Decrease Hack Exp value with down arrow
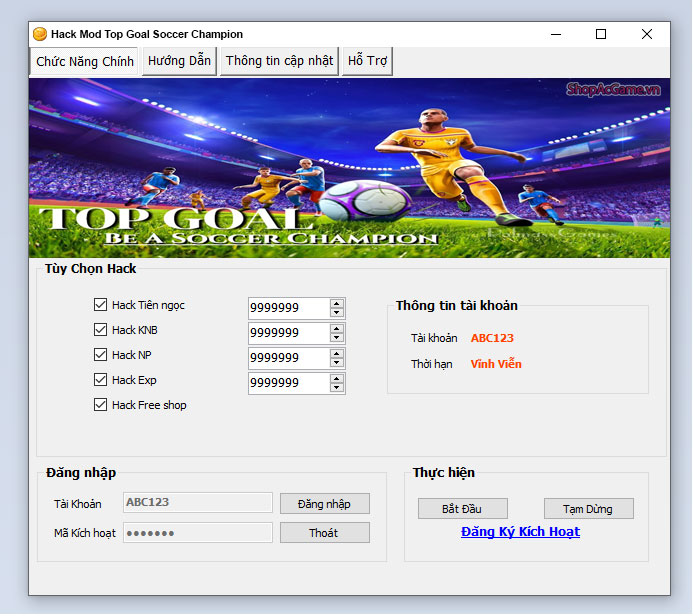 click(x=337, y=388)
